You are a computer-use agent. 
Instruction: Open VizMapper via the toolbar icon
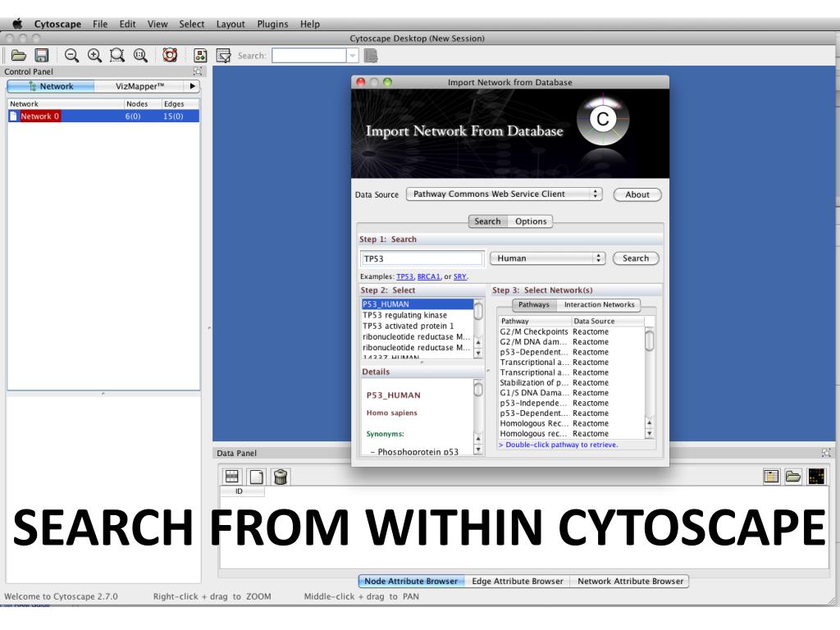coord(200,55)
